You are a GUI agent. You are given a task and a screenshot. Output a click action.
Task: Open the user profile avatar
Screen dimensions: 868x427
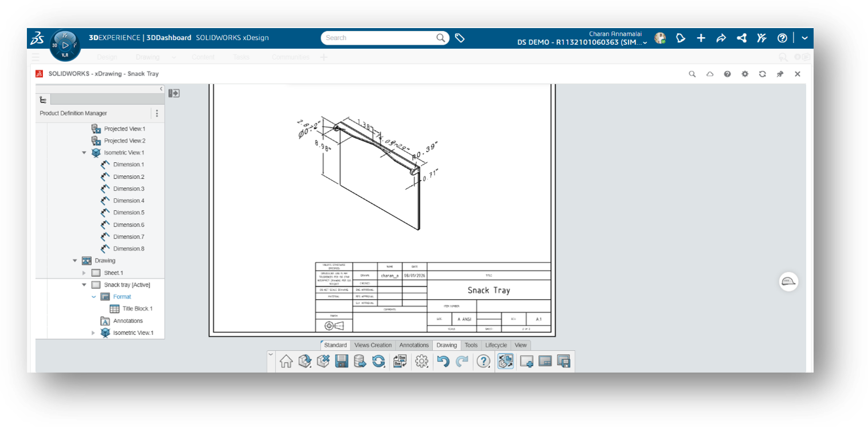[660, 38]
